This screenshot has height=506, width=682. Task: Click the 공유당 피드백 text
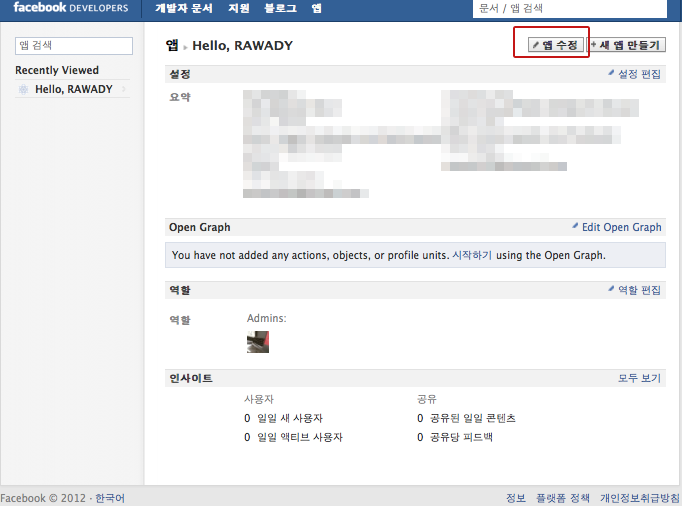pos(461,437)
